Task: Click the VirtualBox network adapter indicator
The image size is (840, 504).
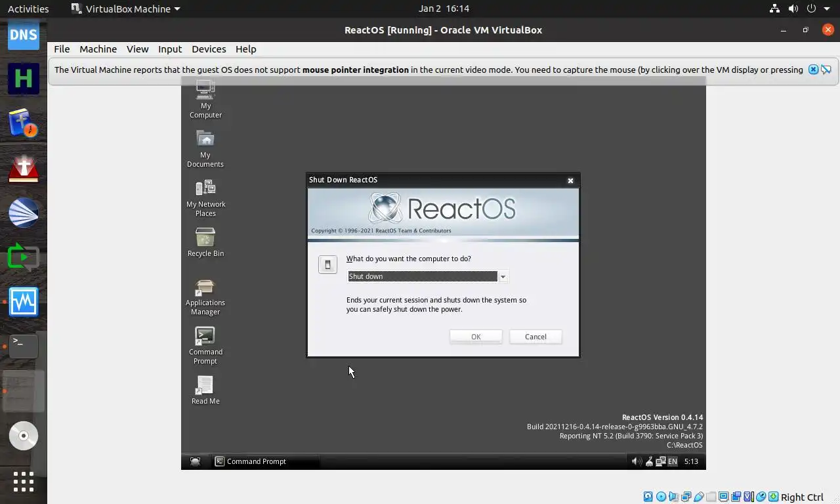Action: tap(686, 497)
